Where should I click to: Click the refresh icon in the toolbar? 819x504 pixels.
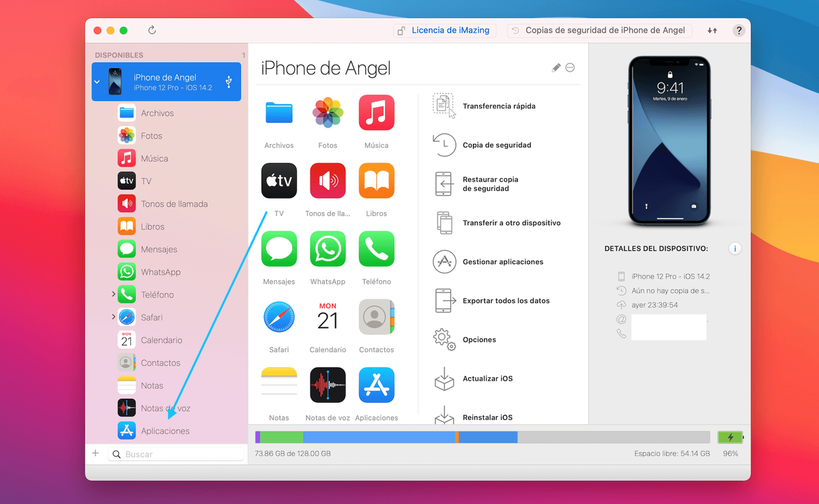(152, 30)
